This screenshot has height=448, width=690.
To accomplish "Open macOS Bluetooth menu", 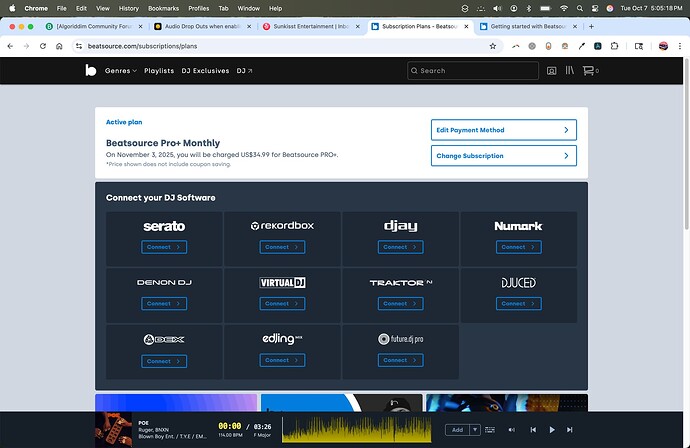I will (x=529, y=8).
